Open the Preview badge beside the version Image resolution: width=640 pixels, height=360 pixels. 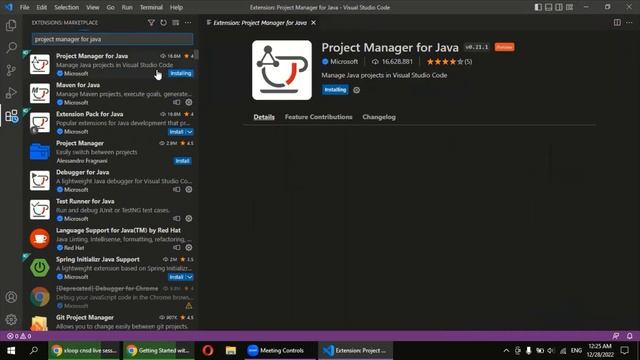(504, 47)
